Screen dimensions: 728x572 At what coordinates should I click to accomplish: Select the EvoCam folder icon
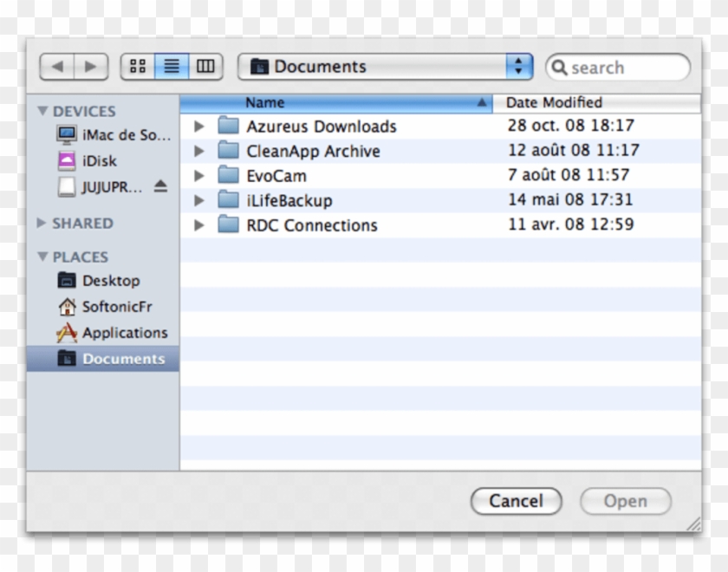[229, 174]
